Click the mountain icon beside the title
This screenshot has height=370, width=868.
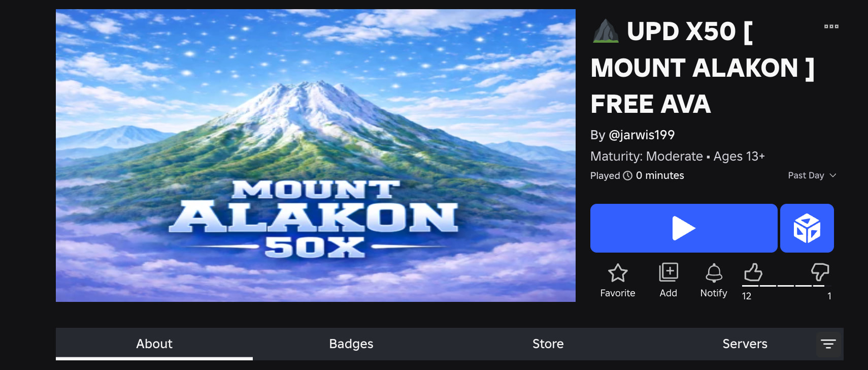606,31
